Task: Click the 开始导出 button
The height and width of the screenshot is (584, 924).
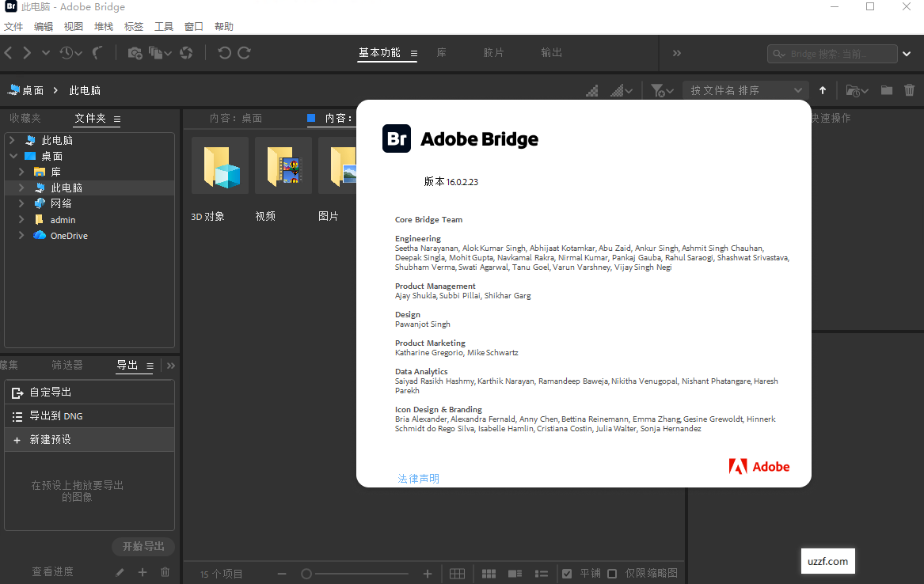Action: pos(143,545)
